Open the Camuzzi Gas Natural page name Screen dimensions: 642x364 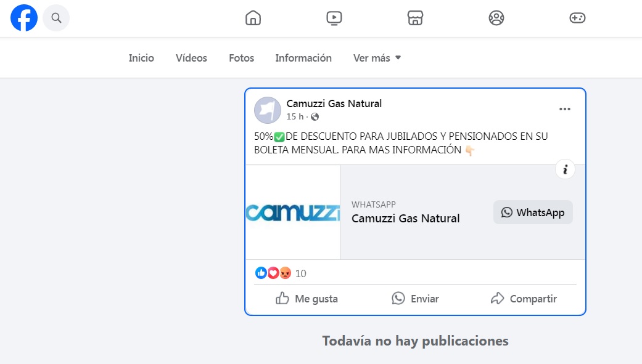click(x=334, y=103)
